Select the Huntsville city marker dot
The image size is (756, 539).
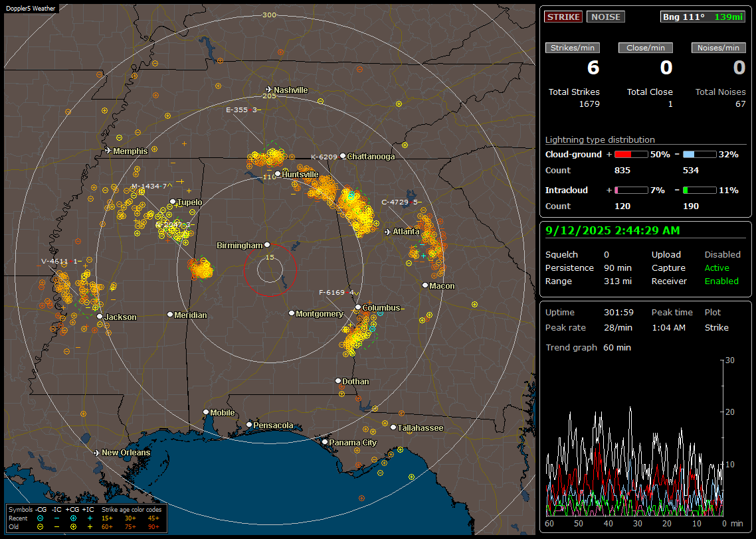[278, 174]
